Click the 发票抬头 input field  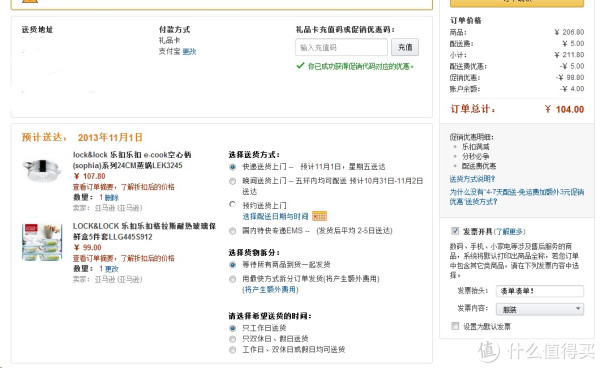[x=540, y=291]
